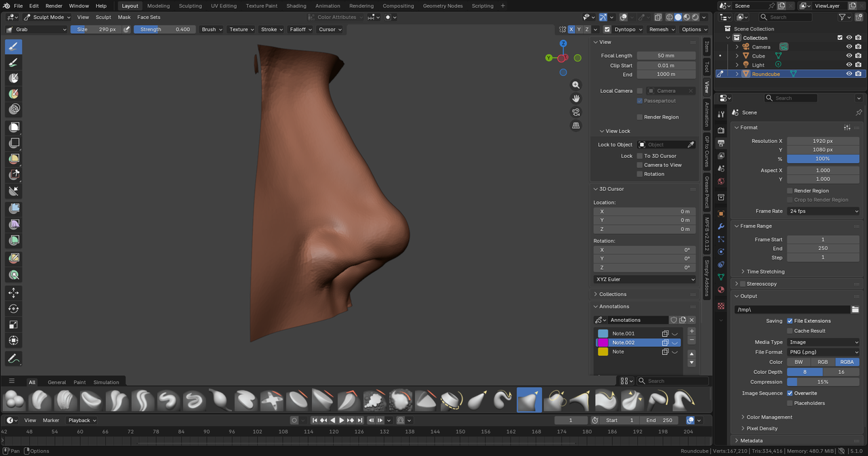Select RGB color mode button
The height and width of the screenshot is (456, 868).
823,362
